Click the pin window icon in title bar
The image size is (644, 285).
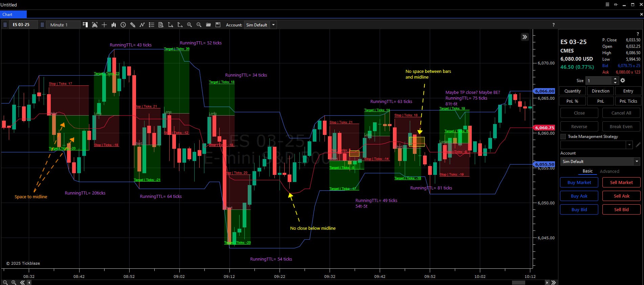616,4
